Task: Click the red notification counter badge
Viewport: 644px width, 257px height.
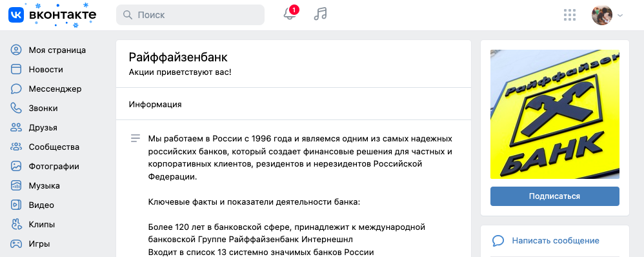Action: tap(294, 9)
